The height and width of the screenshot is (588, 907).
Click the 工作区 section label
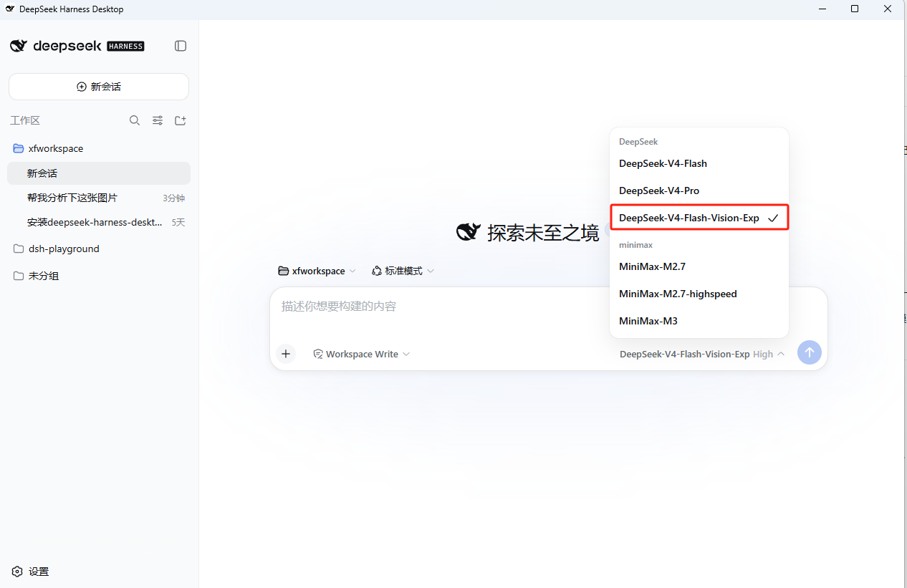(25, 120)
